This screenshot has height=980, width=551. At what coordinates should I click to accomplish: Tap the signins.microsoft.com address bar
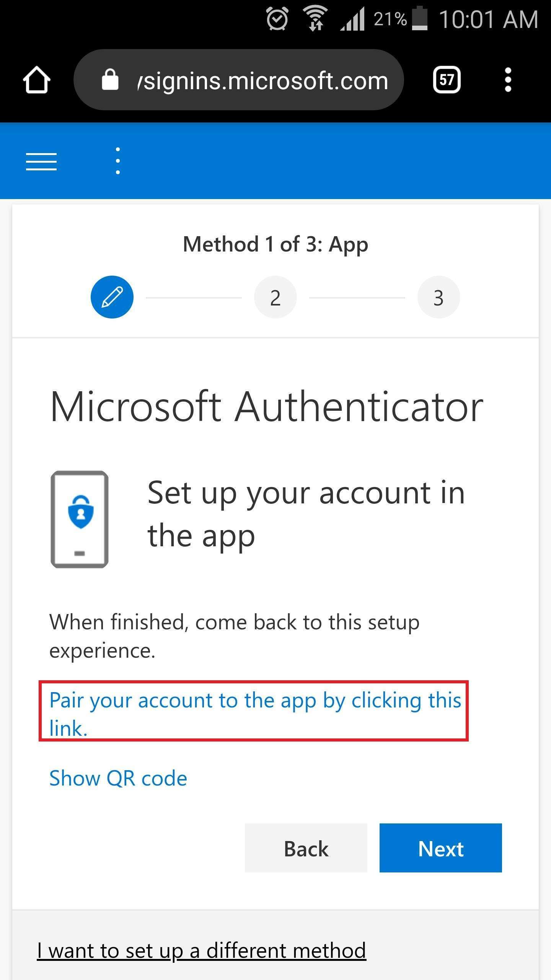[x=239, y=80]
